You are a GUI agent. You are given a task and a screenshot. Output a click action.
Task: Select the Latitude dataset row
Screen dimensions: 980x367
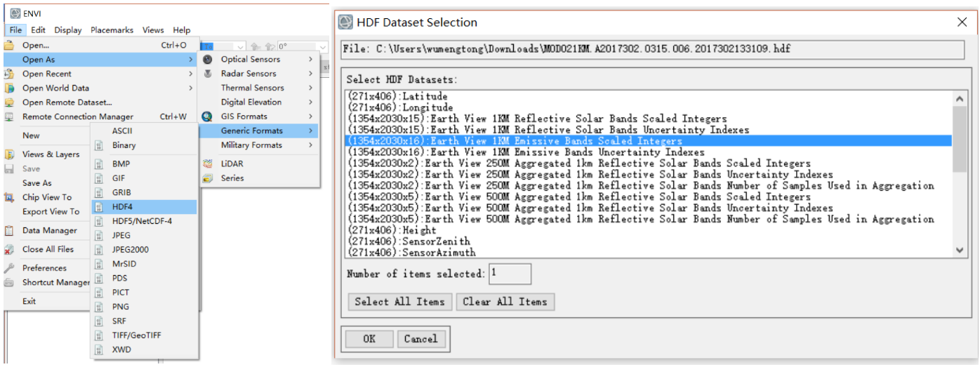(x=649, y=96)
